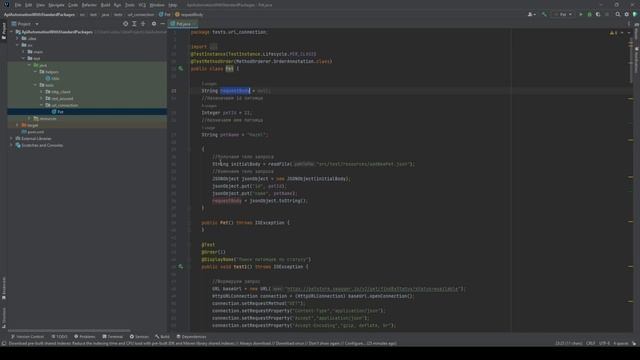
Task: Open the Run menu
Action: pos(118,5)
